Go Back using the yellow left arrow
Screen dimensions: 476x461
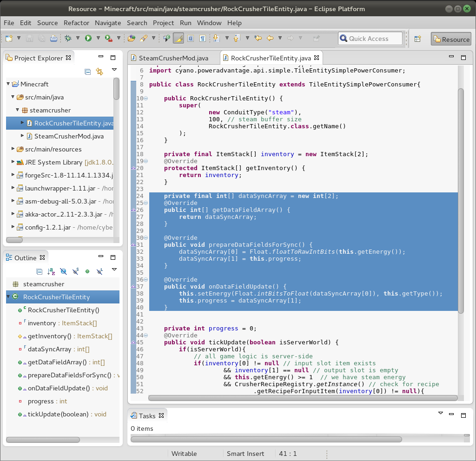270,38
